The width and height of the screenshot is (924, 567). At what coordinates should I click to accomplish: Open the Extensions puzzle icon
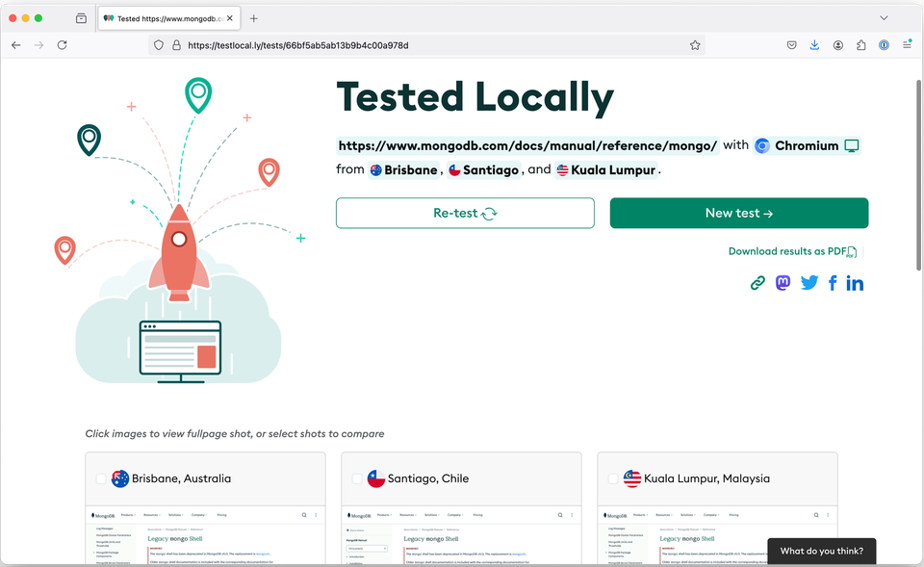860,45
